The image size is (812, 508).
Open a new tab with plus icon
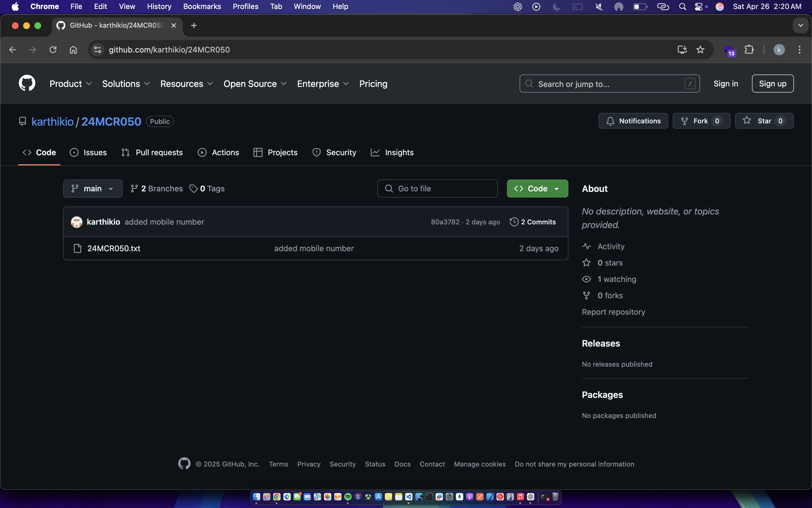(x=194, y=25)
